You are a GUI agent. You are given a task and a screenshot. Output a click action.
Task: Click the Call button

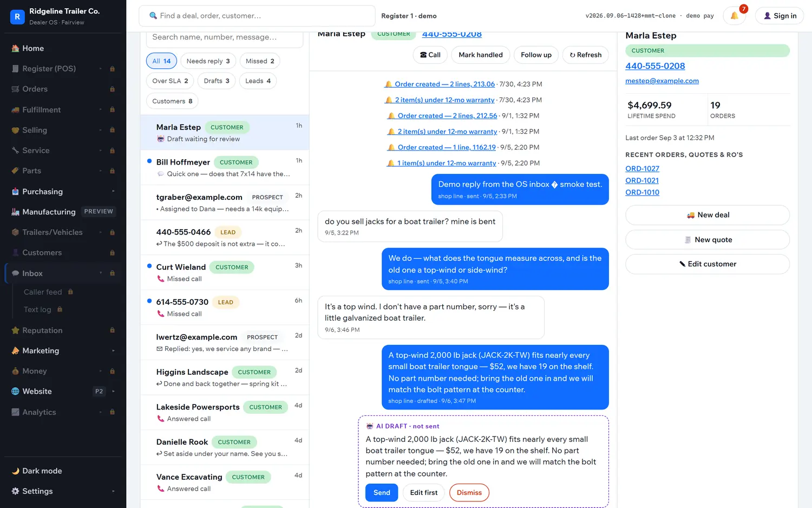pos(430,55)
